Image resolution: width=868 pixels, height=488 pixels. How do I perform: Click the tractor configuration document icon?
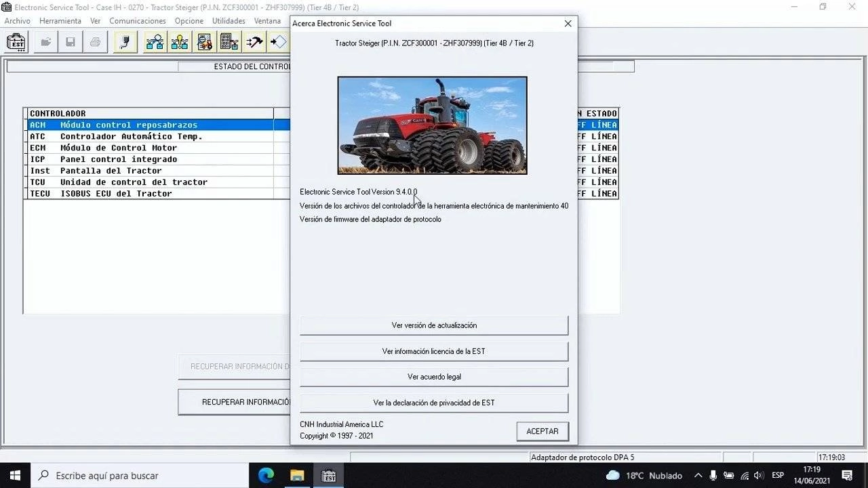tap(205, 42)
